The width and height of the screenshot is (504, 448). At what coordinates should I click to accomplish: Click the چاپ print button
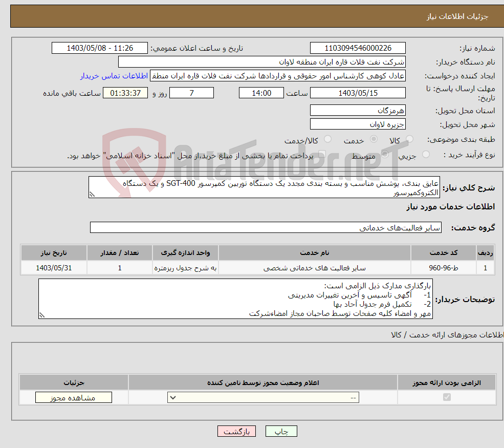coord(281,431)
